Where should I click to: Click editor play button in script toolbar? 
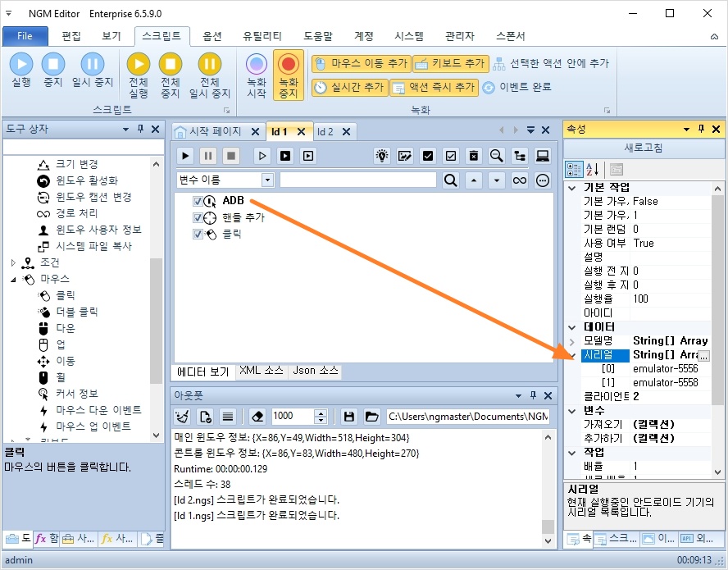point(185,156)
